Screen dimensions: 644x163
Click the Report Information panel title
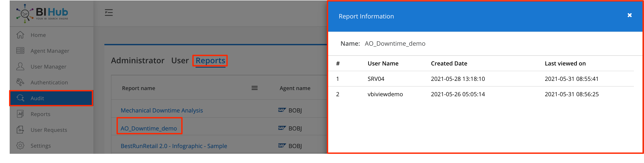[366, 16]
